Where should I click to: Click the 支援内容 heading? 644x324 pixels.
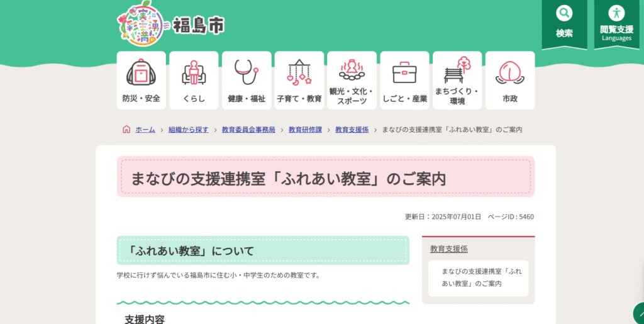145,320
